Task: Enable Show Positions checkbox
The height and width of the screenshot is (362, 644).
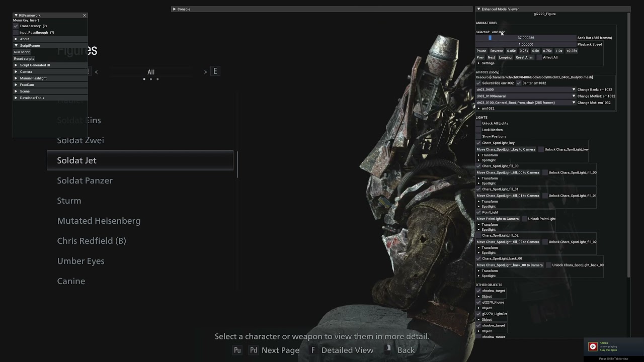Action: (x=478, y=136)
